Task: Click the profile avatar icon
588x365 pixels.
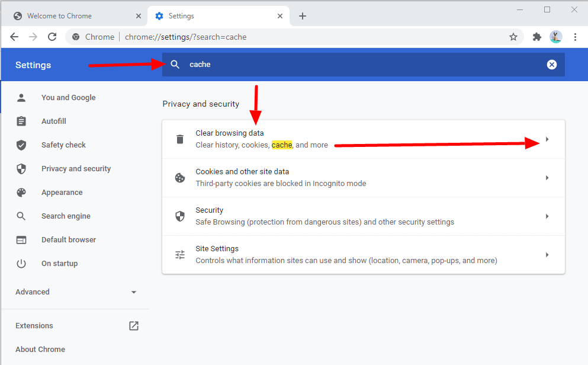Action: pyautogui.click(x=556, y=37)
